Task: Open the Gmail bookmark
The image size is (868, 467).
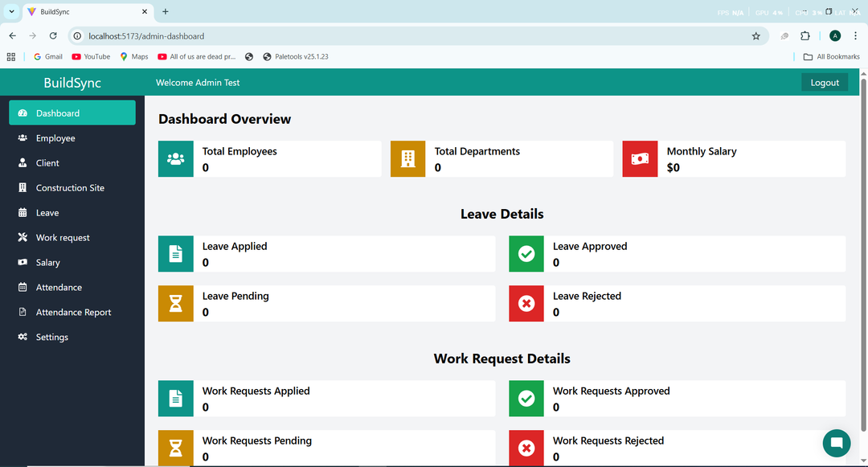Action: (x=48, y=56)
